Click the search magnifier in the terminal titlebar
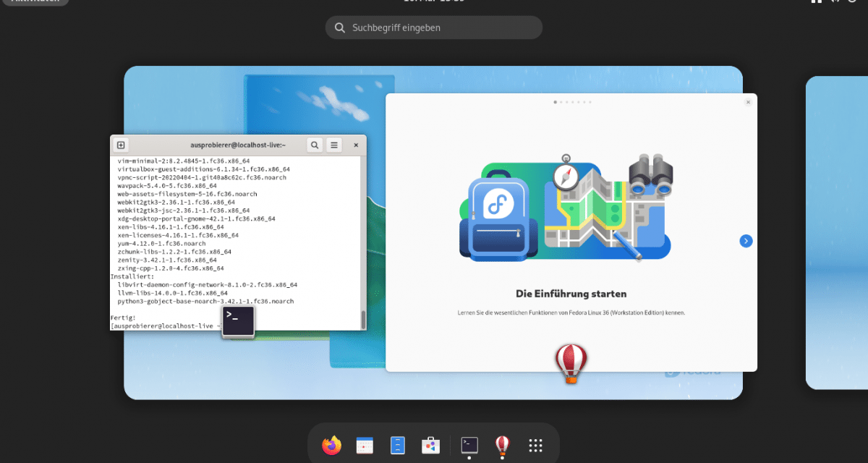Viewport: 868px width, 463px height. point(315,145)
